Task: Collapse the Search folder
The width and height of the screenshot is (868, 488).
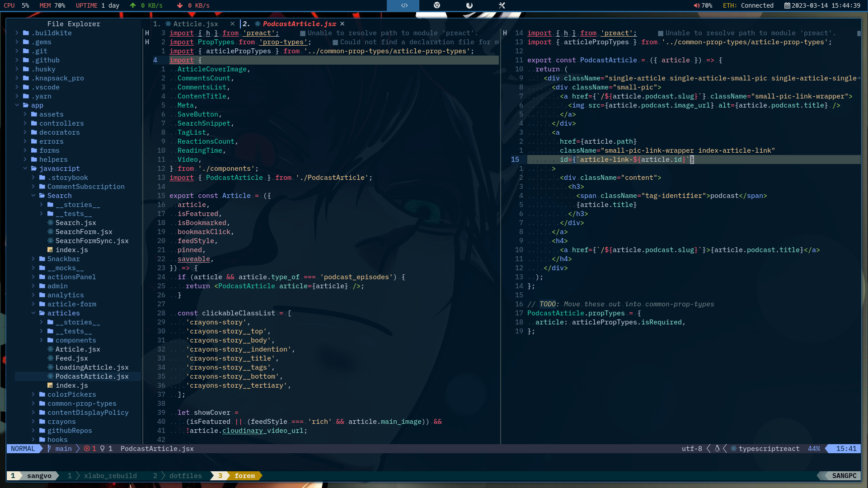Action: click(59, 196)
